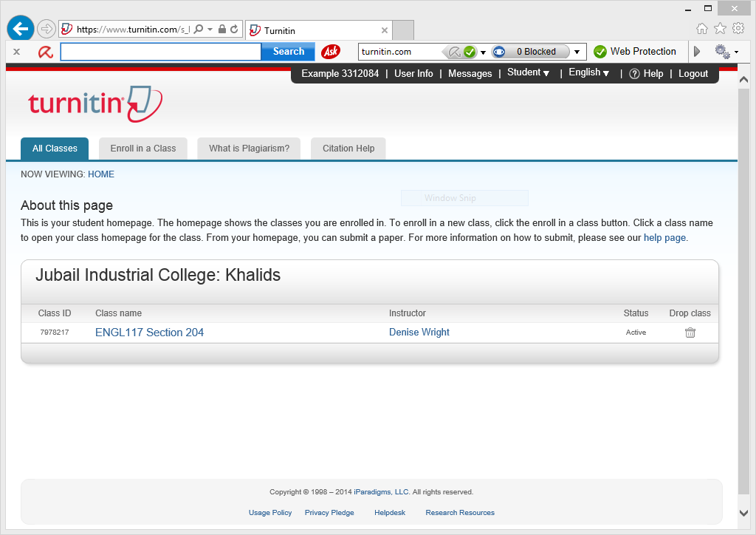Expand the English language dropdown
756x535 pixels.
coord(589,73)
